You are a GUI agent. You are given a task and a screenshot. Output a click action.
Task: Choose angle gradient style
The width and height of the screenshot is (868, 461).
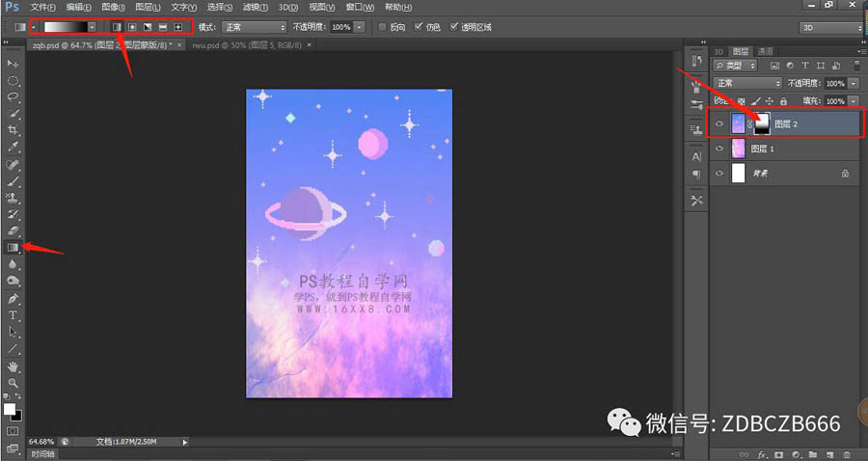click(148, 27)
